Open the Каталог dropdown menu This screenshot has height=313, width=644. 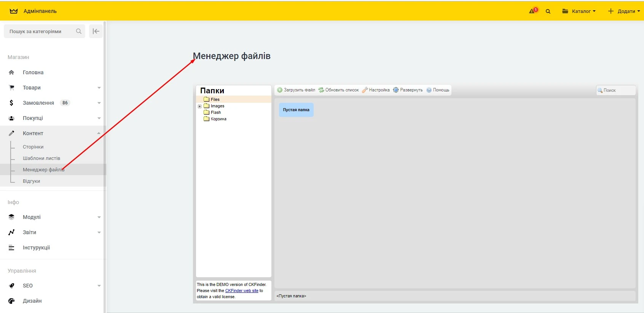tap(579, 11)
